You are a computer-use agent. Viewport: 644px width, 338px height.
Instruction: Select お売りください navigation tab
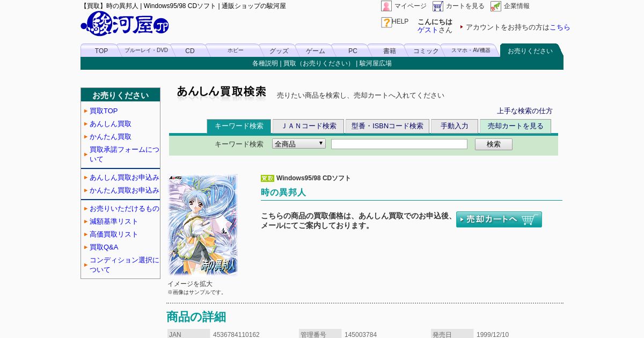click(530, 51)
